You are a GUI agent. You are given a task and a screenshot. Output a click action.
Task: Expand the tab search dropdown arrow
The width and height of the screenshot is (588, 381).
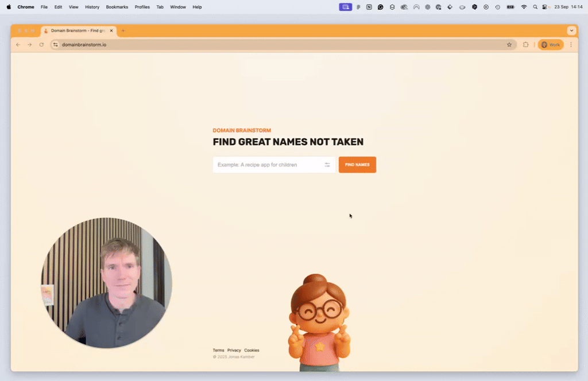click(571, 31)
